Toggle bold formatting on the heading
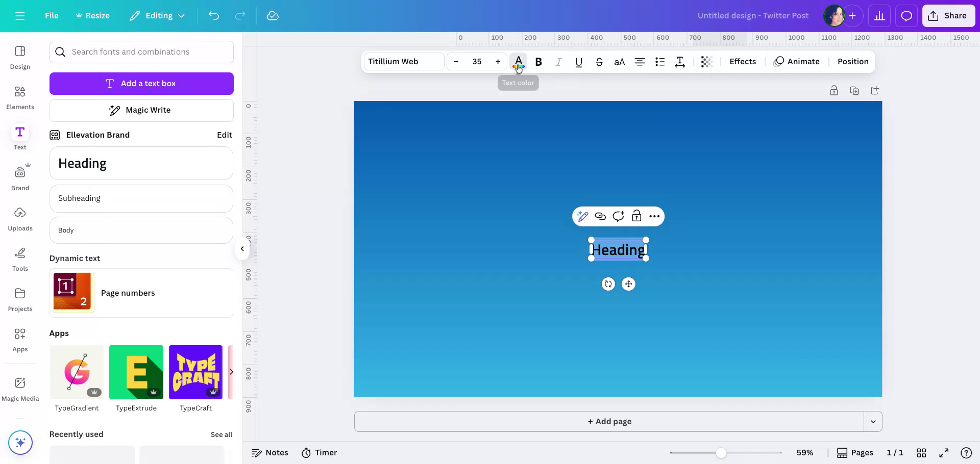The image size is (980, 464). click(x=538, y=61)
